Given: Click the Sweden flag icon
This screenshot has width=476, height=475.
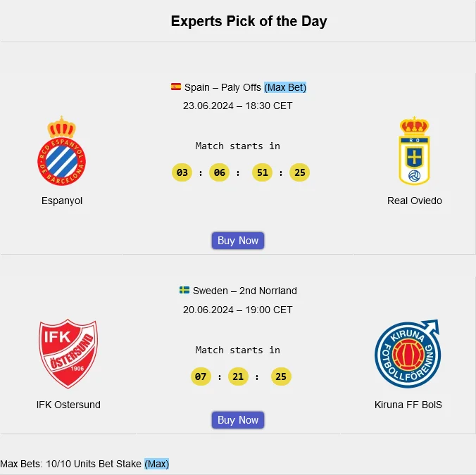Looking at the screenshot, I should click(184, 291).
